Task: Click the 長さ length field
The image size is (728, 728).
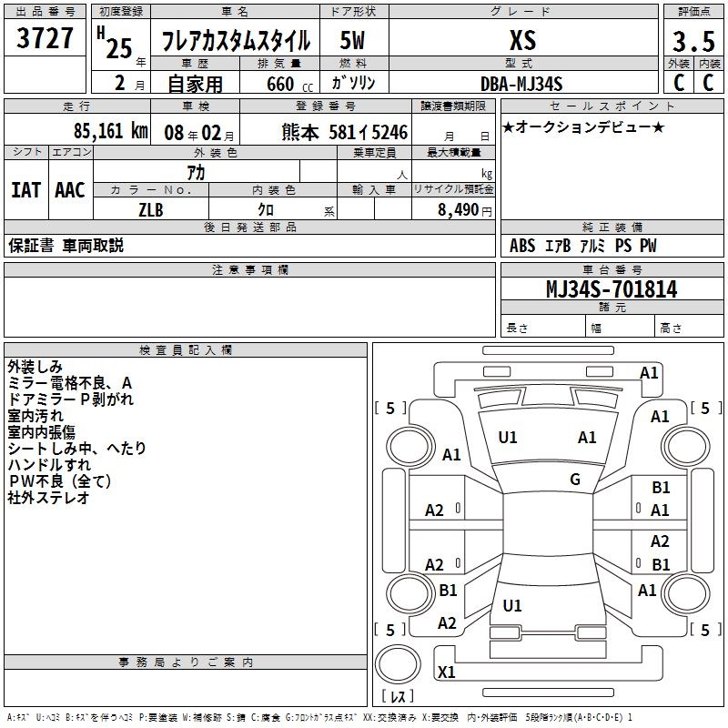Action: point(543,326)
